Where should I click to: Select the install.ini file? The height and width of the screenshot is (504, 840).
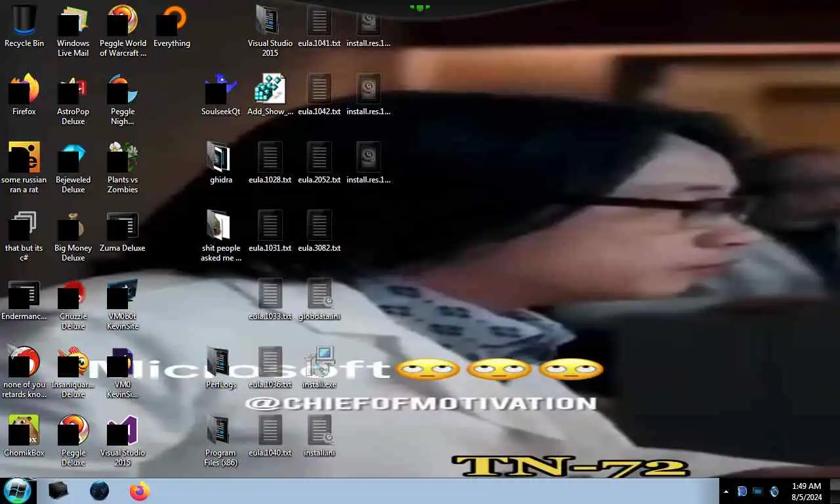pos(319,436)
